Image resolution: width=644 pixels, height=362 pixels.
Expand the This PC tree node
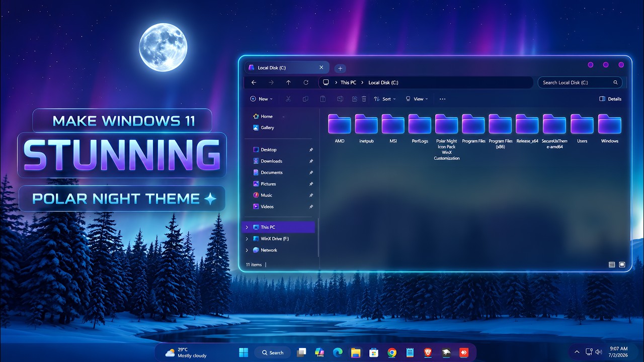247,227
